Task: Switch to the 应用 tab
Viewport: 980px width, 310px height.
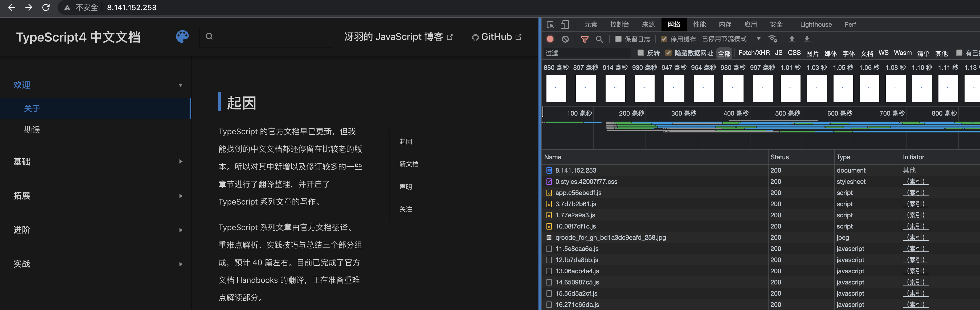Action: (750, 24)
